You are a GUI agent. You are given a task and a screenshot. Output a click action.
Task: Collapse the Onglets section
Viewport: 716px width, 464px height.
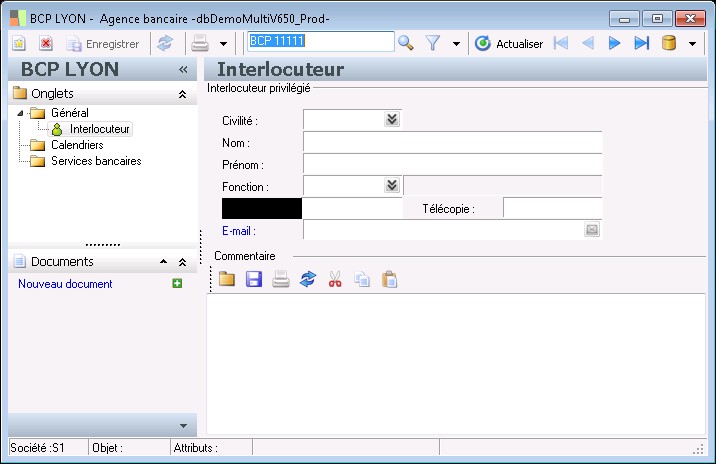click(x=182, y=94)
